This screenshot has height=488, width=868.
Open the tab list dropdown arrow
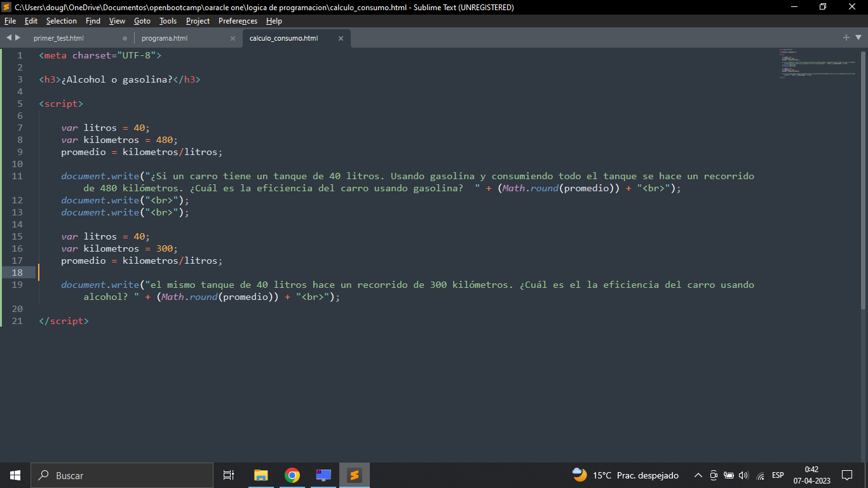point(857,38)
